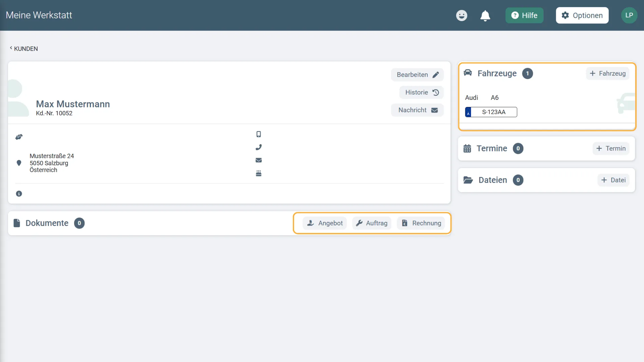The width and height of the screenshot is (644, 362).
Task: Click the Dokumente file icon
Action: tap(17, 223)
